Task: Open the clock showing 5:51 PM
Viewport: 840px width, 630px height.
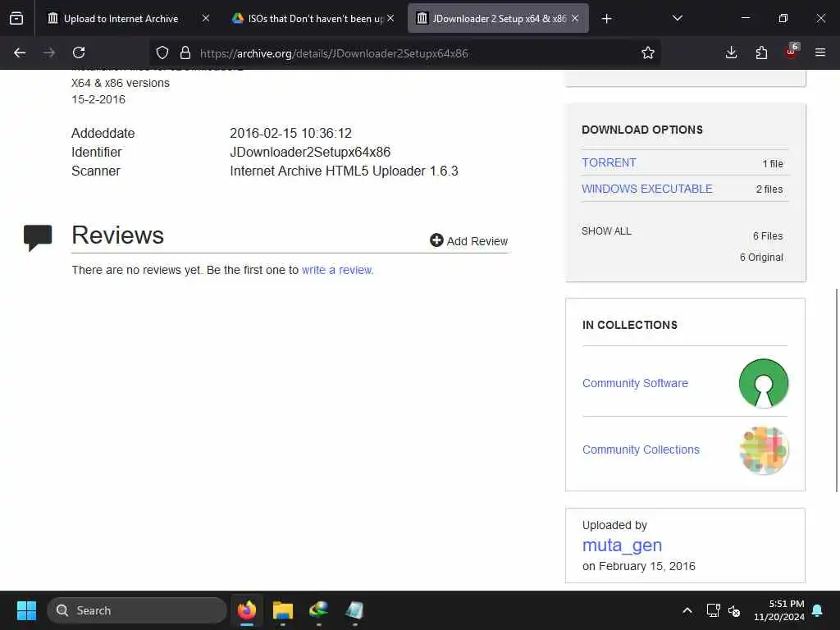Action: (x=779, y=610)
